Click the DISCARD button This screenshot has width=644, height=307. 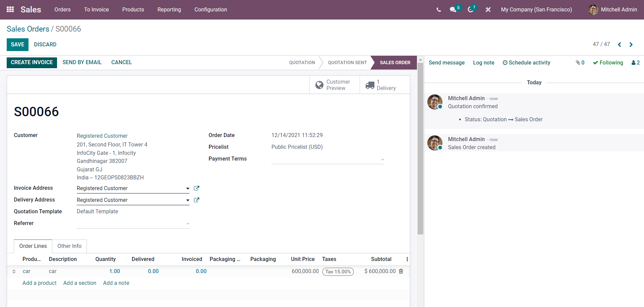(45, 45)
